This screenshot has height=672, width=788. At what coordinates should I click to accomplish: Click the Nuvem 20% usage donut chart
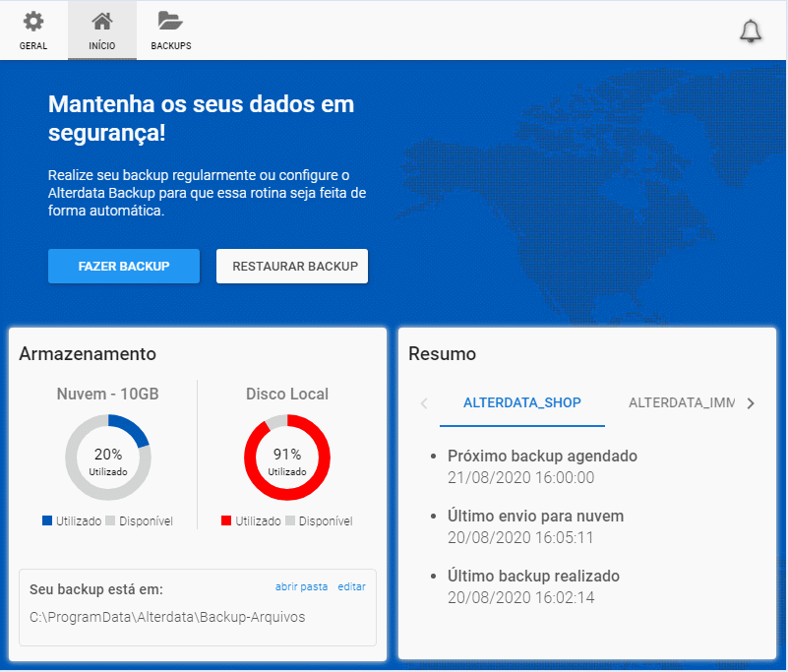pyautogui.click(x=108, y=458)
